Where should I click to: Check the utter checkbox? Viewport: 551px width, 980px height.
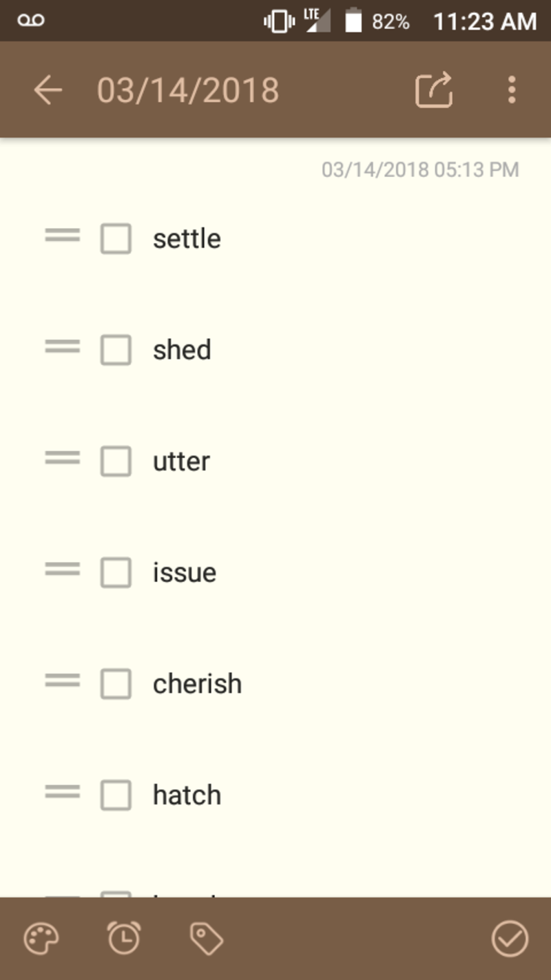tap(116, 461)
